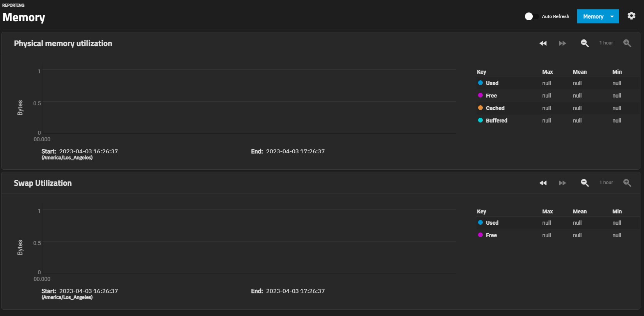Click the 1 hour label in Physical memory
The height and width of the screenshot is (316, 644).
(x=606, y=43)
